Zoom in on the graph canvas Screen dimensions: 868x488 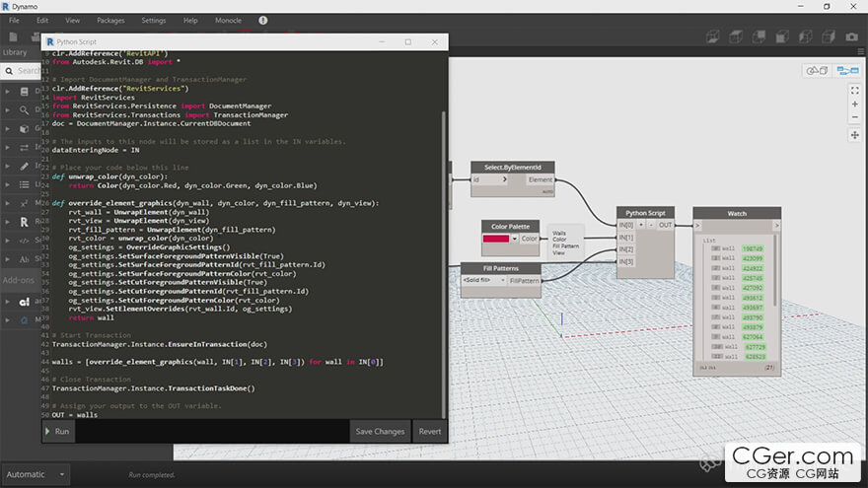pyautogui.click(x=855, y=105)
